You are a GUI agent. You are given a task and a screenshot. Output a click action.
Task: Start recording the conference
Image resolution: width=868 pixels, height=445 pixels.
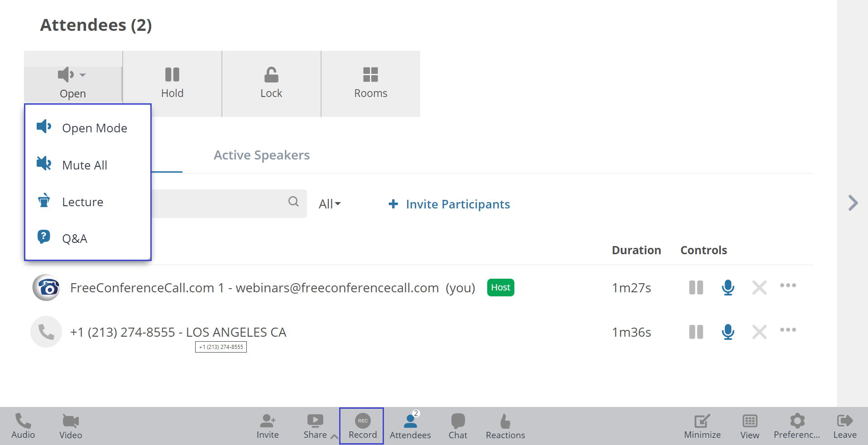361,426
